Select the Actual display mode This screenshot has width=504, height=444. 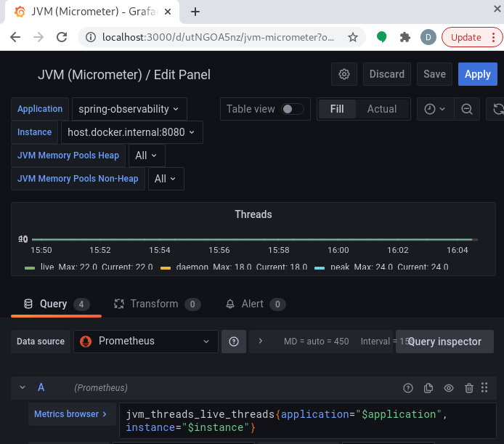382,109
